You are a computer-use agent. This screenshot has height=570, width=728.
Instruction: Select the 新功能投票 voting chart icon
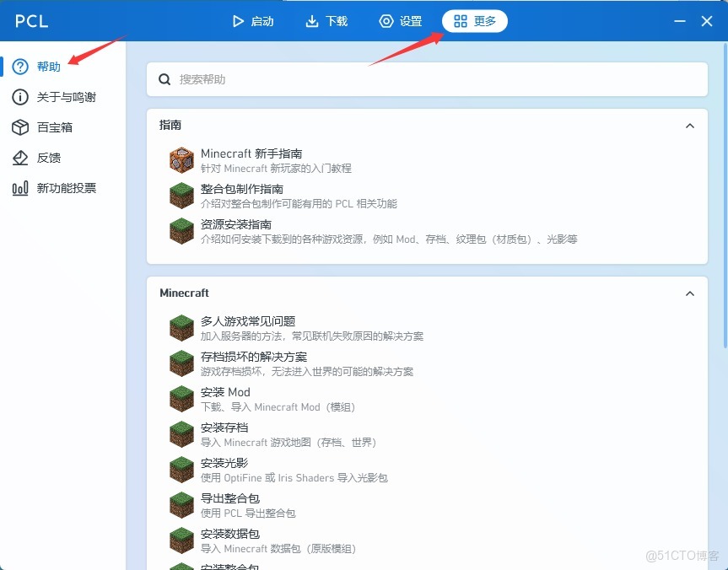[x=19, y=188]
